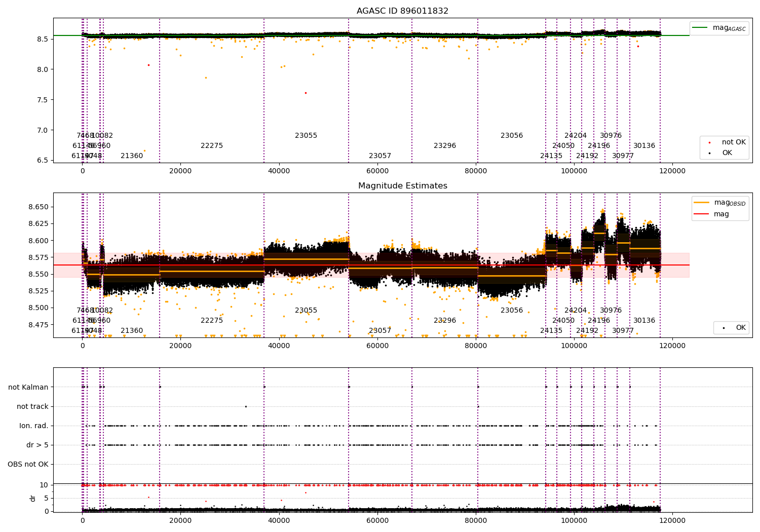The height and width of the screenshot is (532, 760).
Task: Click the 8.650 y-axis tick label
Action: pyautogui.click(x=39, y=207)
